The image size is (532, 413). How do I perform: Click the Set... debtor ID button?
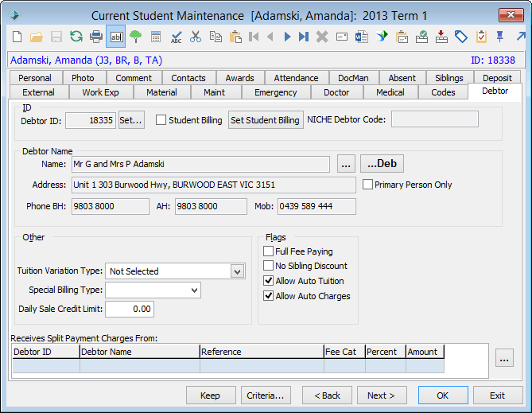click(x=131, y=120)
